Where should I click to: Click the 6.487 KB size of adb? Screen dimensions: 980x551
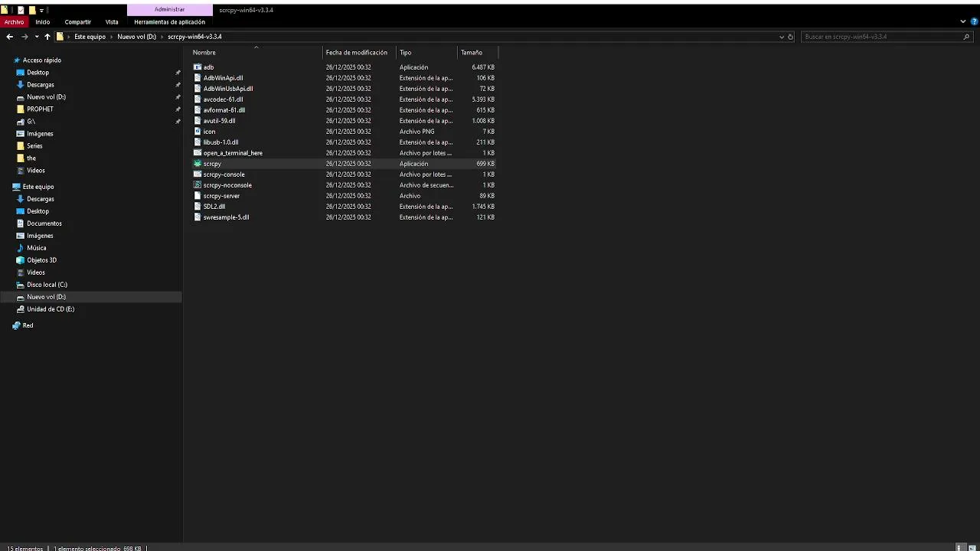[x=483, y=67]
